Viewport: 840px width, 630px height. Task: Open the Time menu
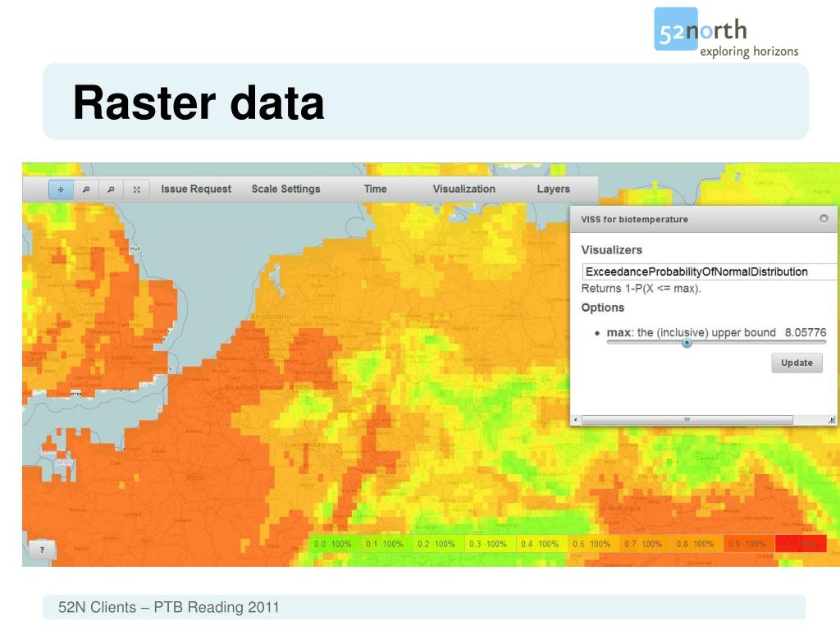coord(375,189)
